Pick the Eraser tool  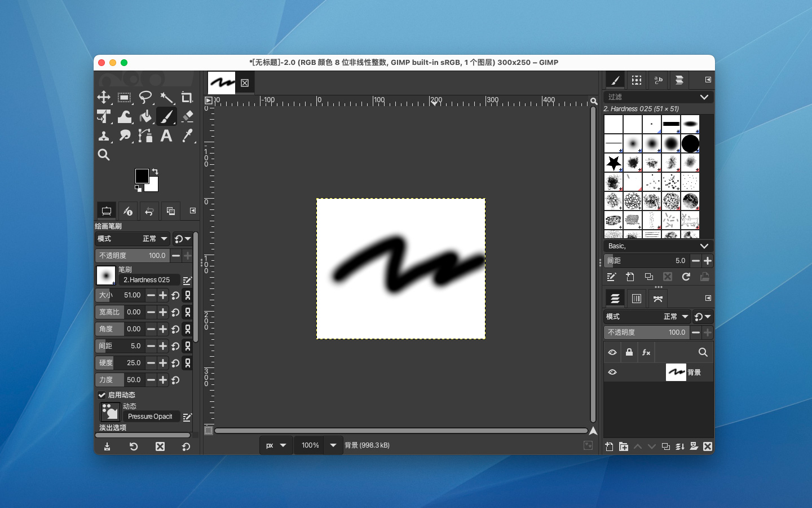(x=187, y=117)
